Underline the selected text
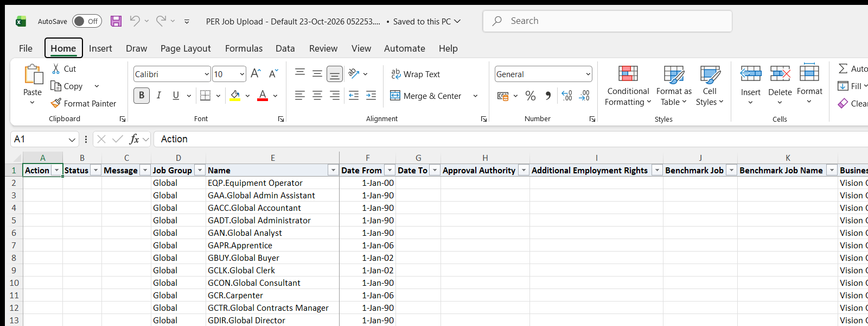 pos(176,96)
